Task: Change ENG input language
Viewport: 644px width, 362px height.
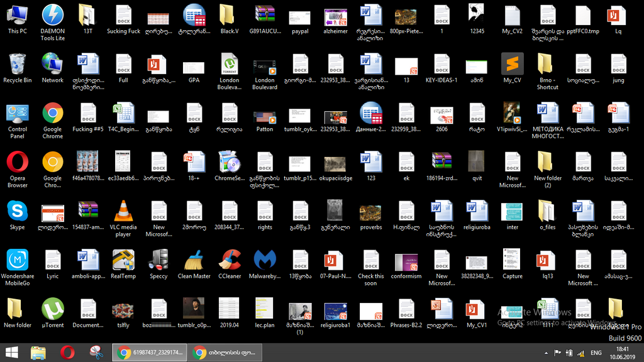Action: click(x=596, y=353)
